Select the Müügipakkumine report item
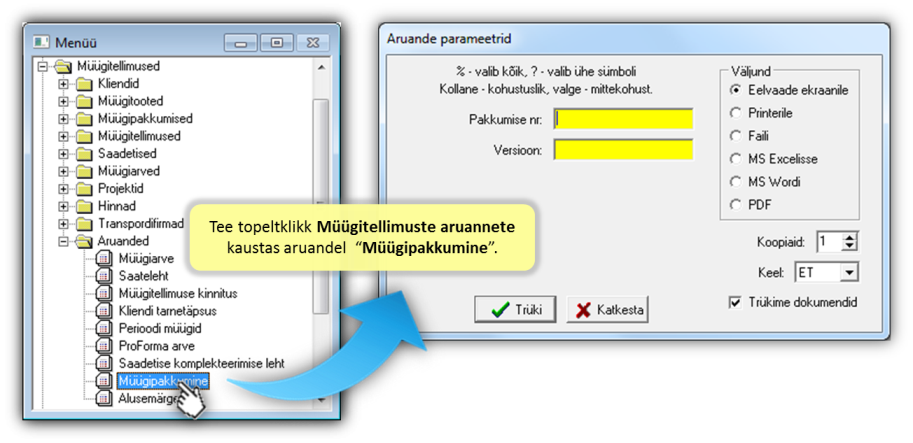The height and width of the screenshot is (443, 913). (x=163, y=381)
